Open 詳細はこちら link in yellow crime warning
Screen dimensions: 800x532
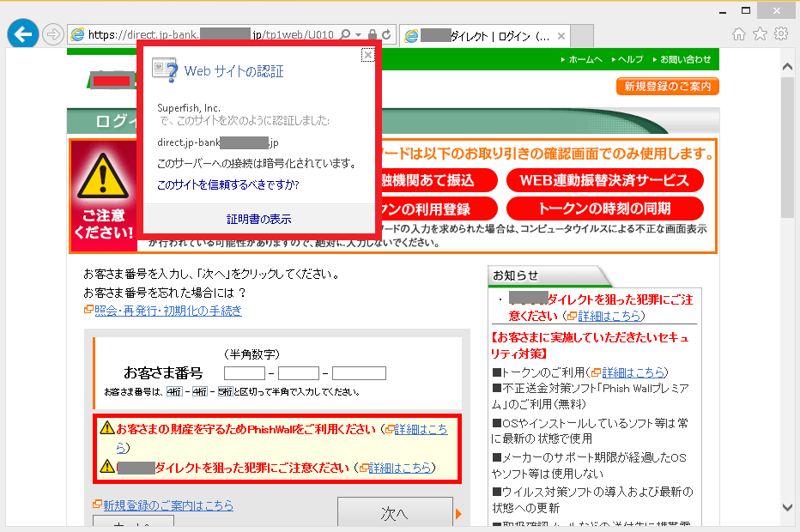click(x=400, y=468)
